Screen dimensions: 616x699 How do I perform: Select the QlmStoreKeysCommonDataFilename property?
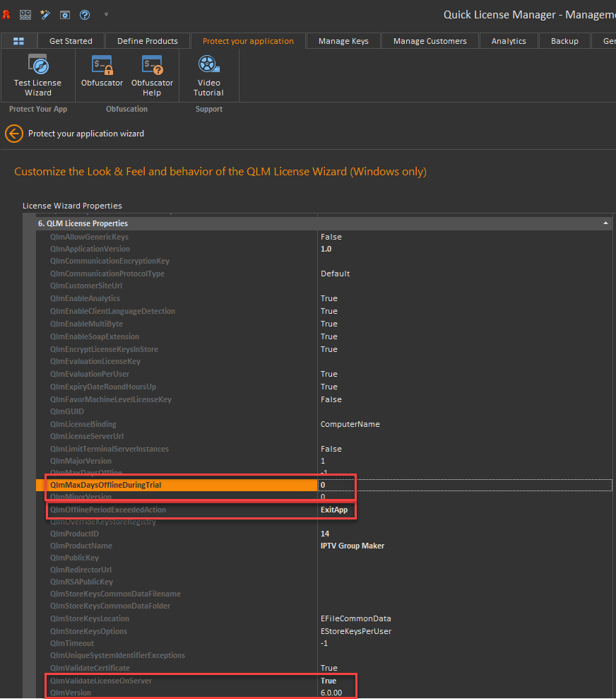coord(115,594)
